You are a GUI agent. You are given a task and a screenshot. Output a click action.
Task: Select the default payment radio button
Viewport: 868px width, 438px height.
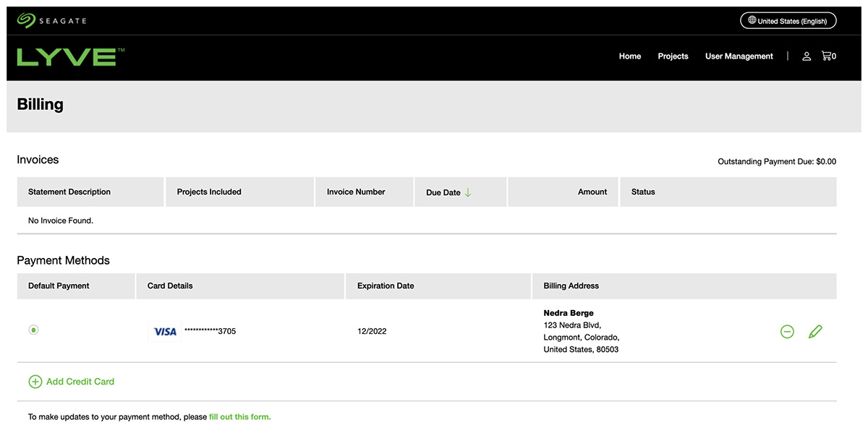tap(33, 330)
